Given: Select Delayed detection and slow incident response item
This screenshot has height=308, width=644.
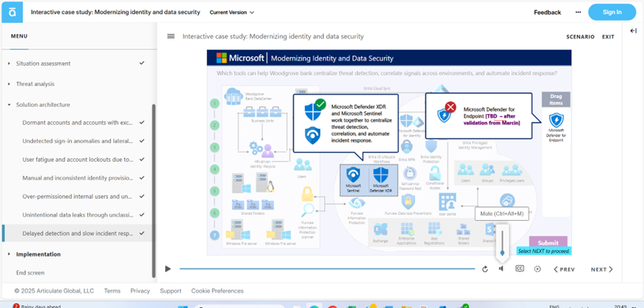Looking at the screenshot, I should pyautogui.click(x=77, y=233).
